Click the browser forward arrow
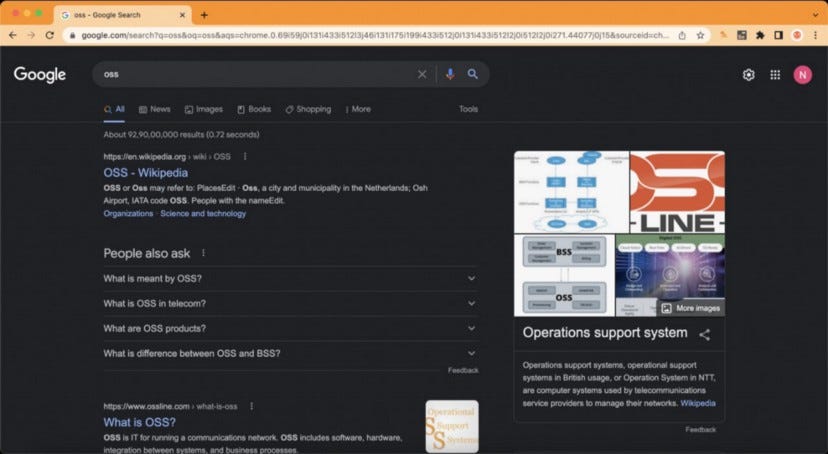 [x=31, y=35]
